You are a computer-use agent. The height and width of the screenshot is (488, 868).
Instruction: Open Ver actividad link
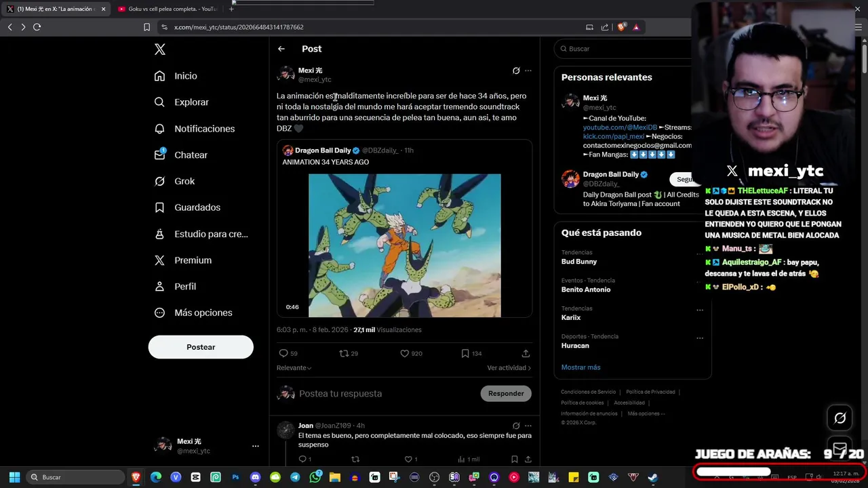click(509, 368)
